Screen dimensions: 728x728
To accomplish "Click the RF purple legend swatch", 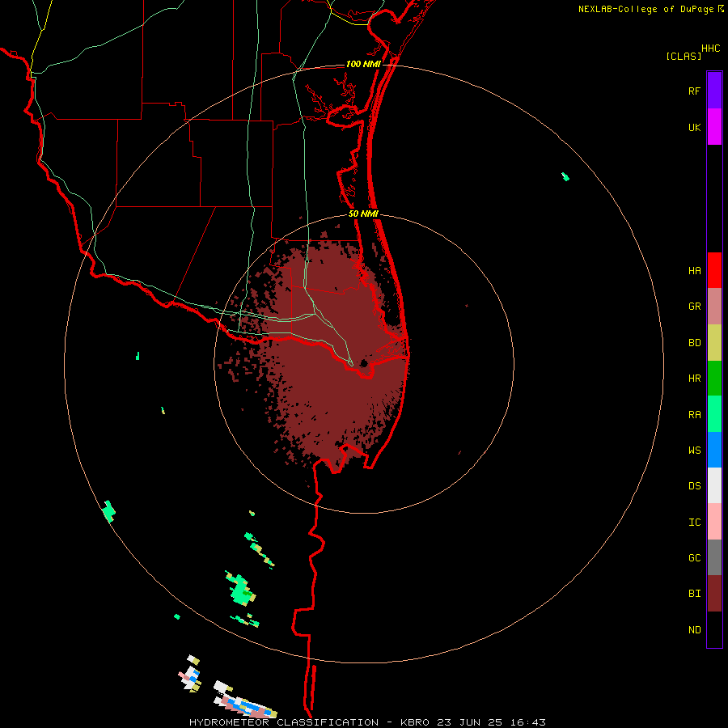I will tap(714, 91).
